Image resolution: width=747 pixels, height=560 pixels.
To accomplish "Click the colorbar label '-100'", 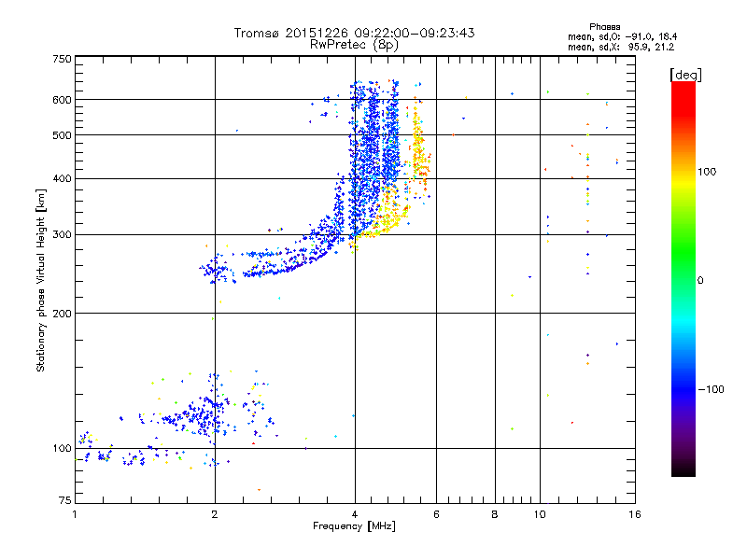I will [711, 389].
